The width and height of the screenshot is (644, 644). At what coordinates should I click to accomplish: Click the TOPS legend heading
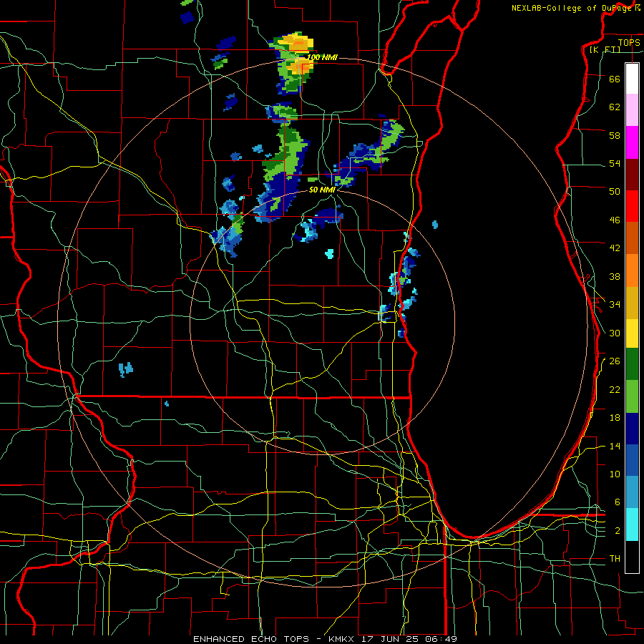(629, 42)
